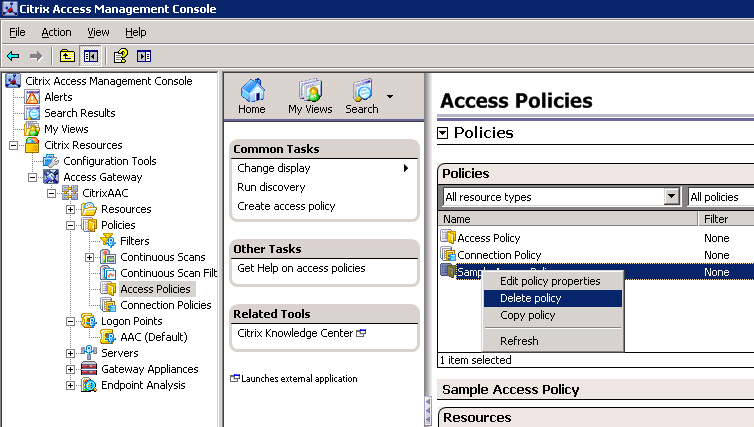This screenshot has height=427, width=754.
Task: Click the Access Gateway node icon
Action: [51, 177]
